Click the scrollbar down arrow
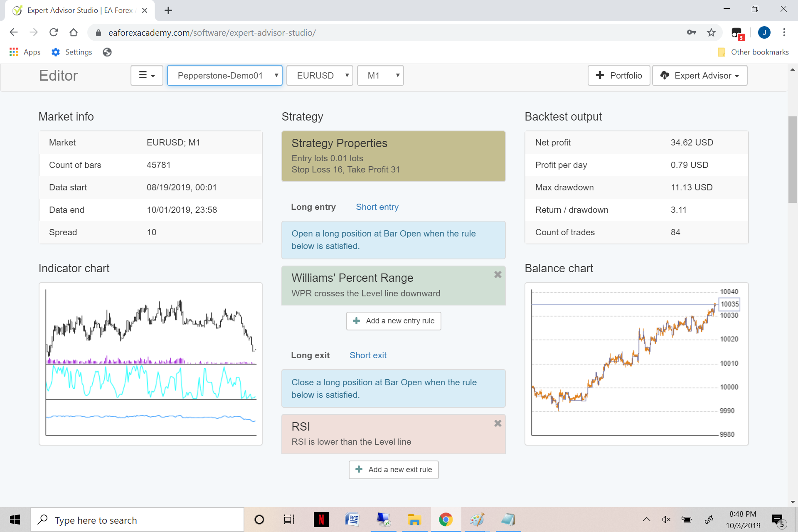The height and width of the screenshot is (532, 798). coord(793,502)
